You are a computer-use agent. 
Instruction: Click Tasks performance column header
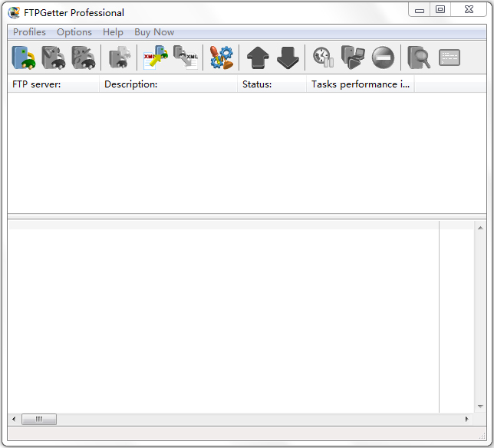click(361, 84)
